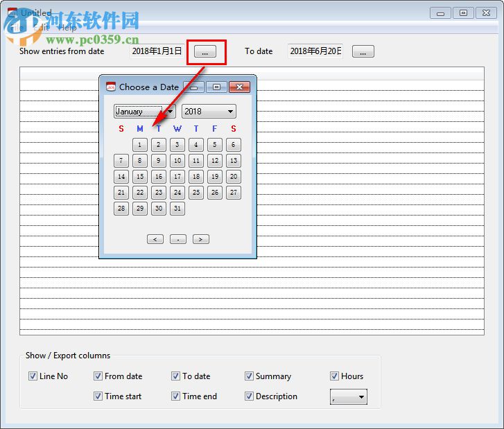
Task: Select day 3 in the calendar
Action: click(177, 145)
